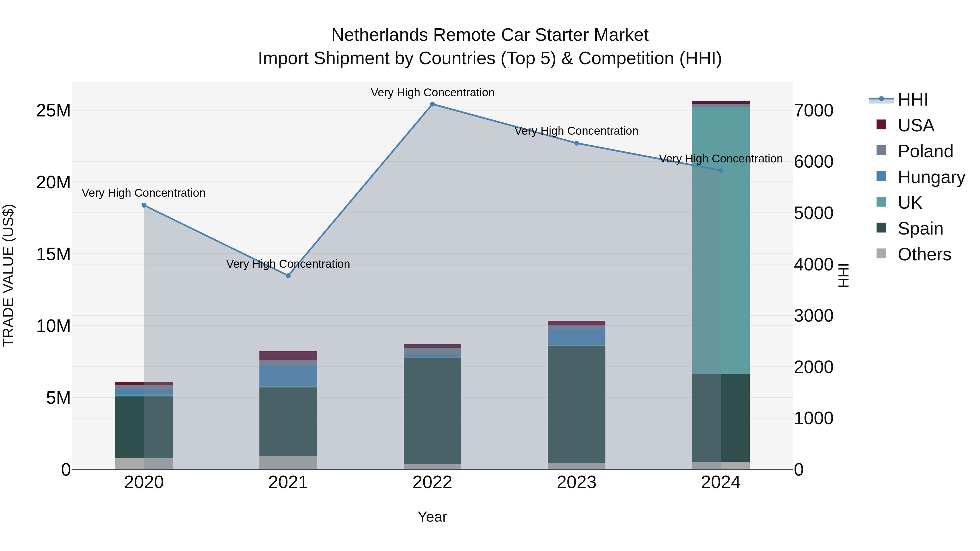Click the 1000 HHI axis tick label
Screen dimensions: 980x551
tap(814, 418)
